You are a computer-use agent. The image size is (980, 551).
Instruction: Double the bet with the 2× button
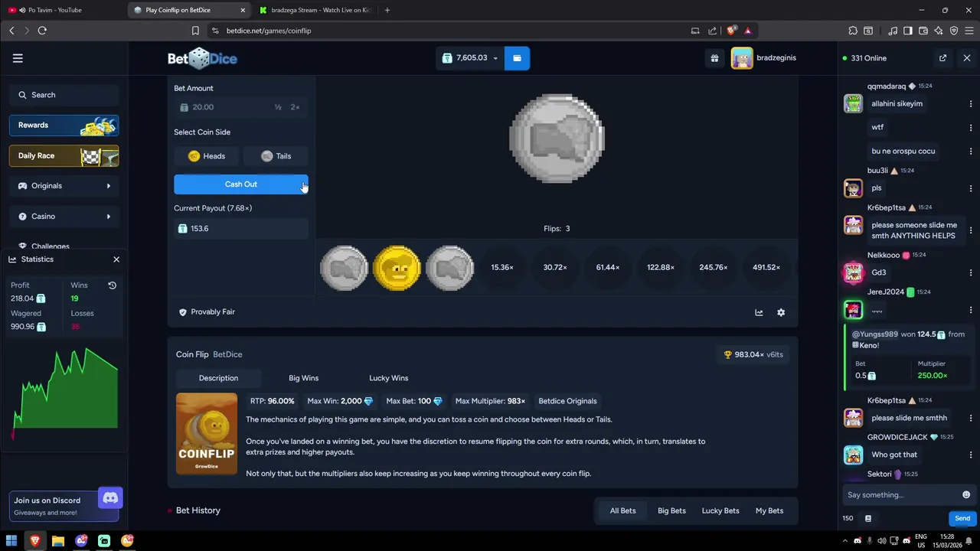point(295,107)
